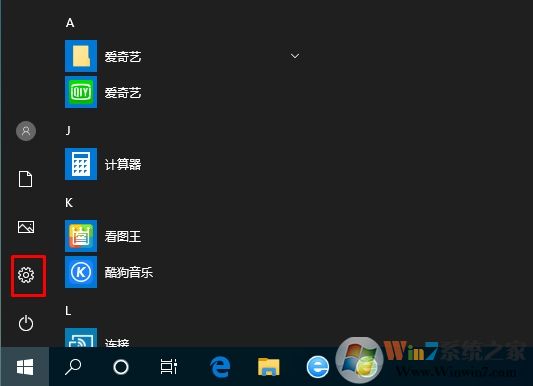Open taskbar search magnifier

(x=73, y=367)
